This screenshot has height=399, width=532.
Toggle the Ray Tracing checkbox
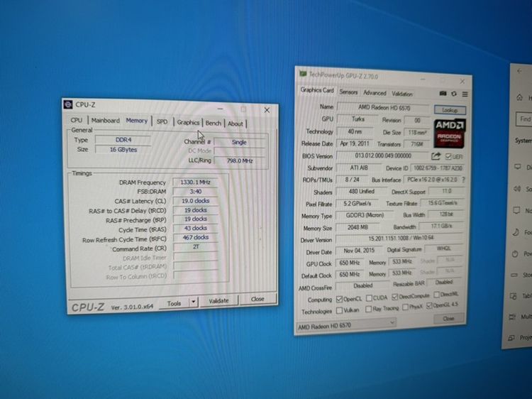tap(368, 309)
